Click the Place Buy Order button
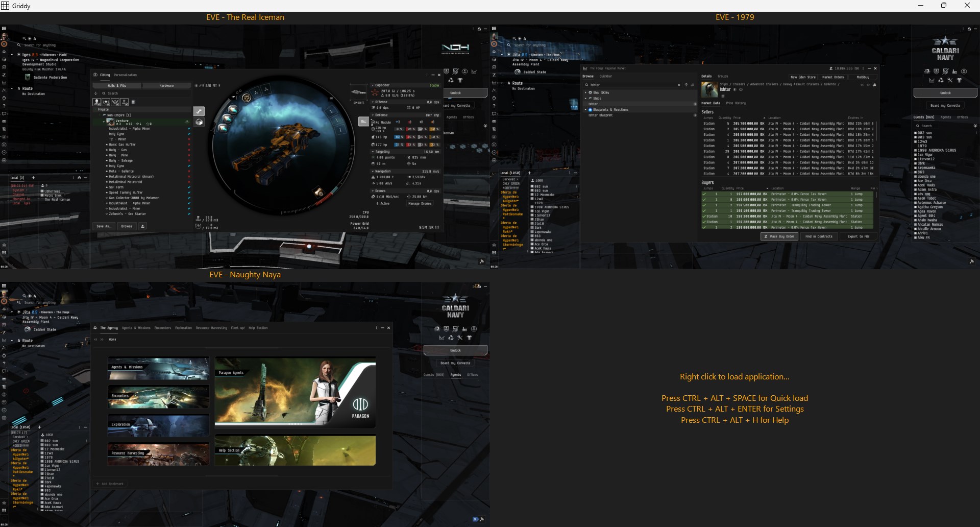Image resolution: width=980 pixels, height=527 pixels. pyautogui.click(x=779, y=236)
